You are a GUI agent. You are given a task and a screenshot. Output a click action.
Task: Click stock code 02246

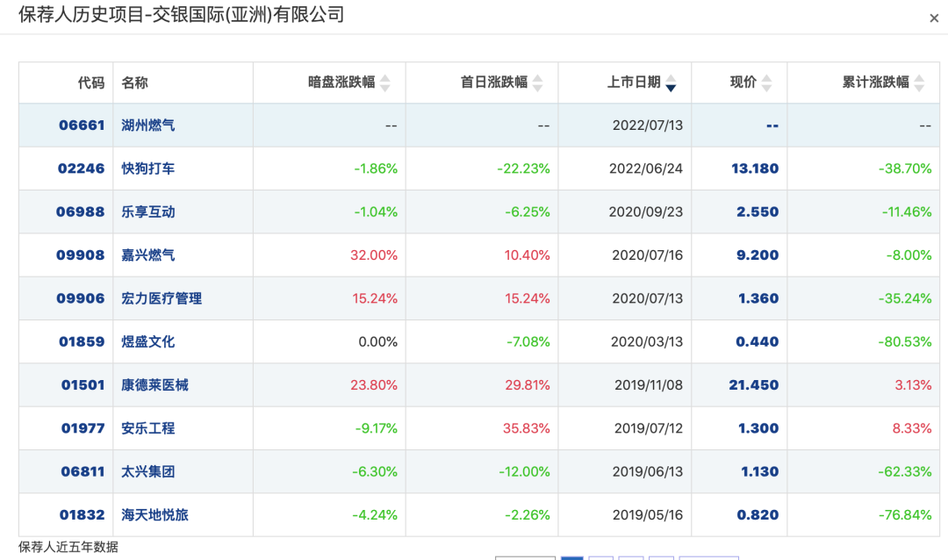pos(81,168)
